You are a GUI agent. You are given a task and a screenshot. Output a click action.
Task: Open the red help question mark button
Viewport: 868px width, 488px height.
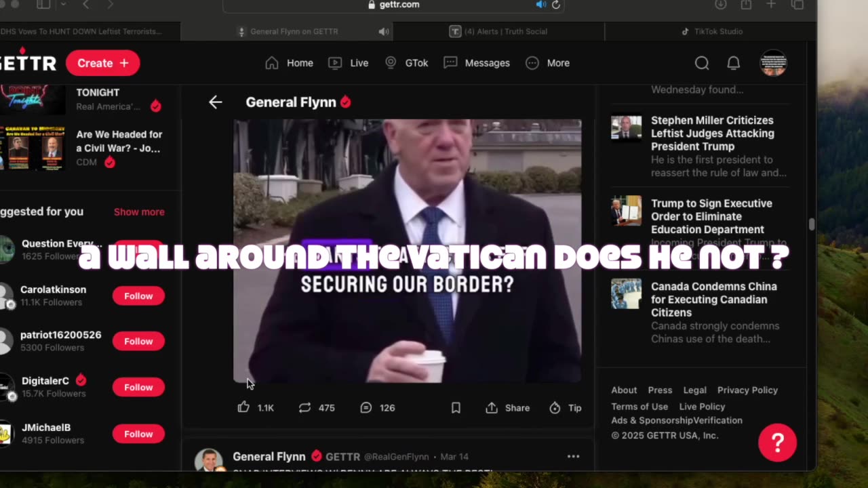(x=777, y=443)
